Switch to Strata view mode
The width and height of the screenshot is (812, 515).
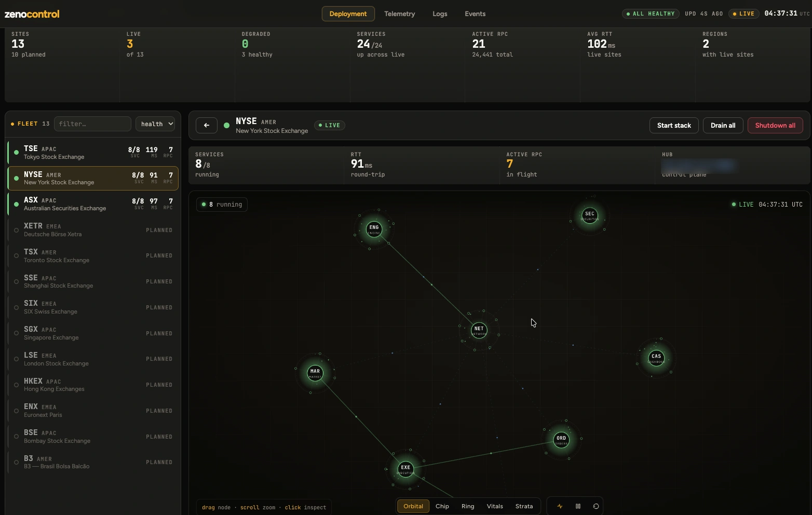pos(524,506)
